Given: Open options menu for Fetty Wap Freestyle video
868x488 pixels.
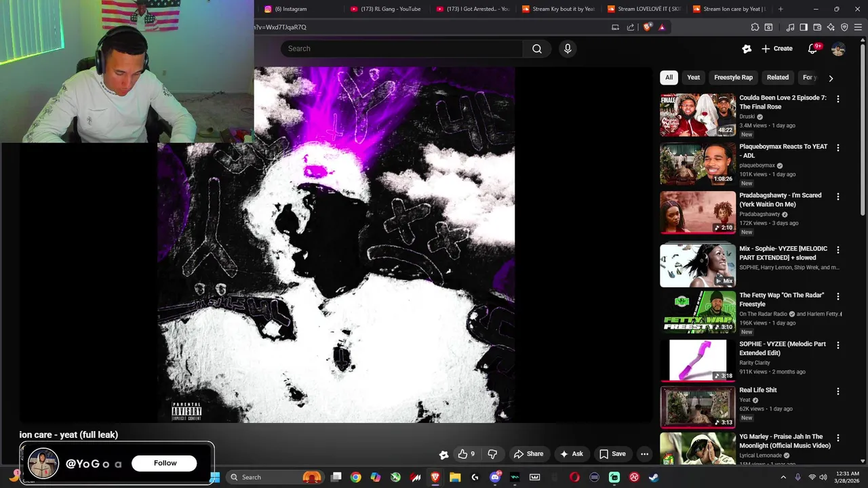Looking at the screenshot, I should (x=838, y=296).
